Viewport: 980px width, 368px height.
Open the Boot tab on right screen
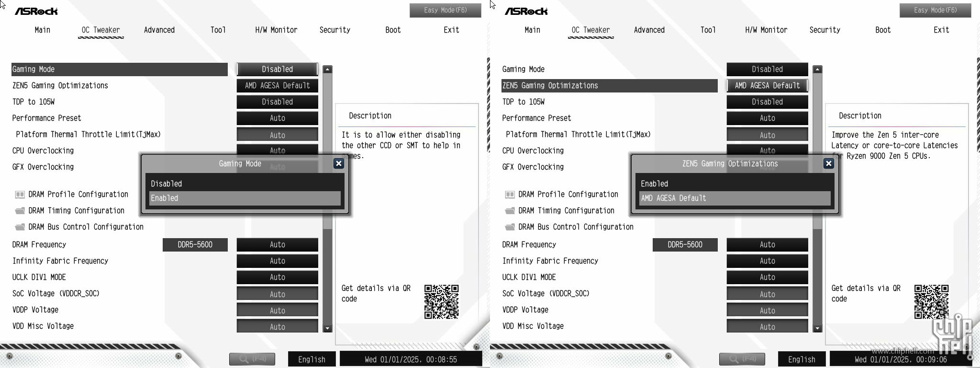pos(883,30)
